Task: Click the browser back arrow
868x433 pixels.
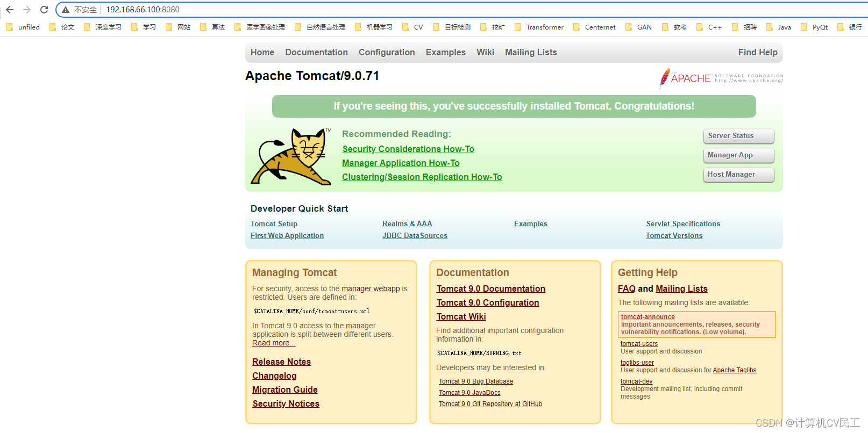Action: (10, 10)
